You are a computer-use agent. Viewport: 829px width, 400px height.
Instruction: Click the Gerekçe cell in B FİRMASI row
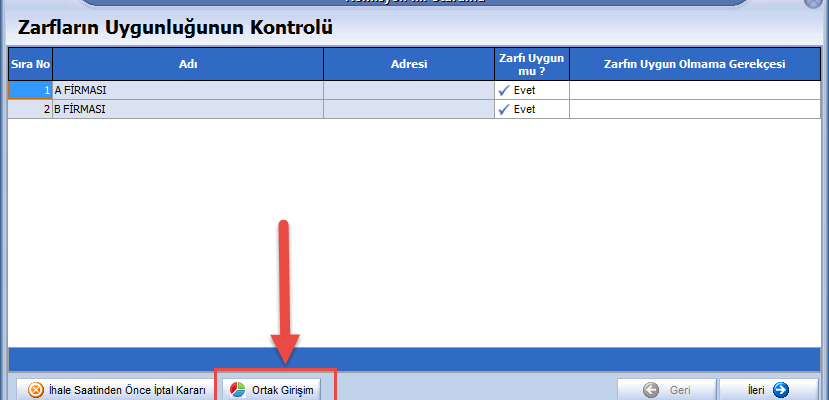(x=694, y=109)
